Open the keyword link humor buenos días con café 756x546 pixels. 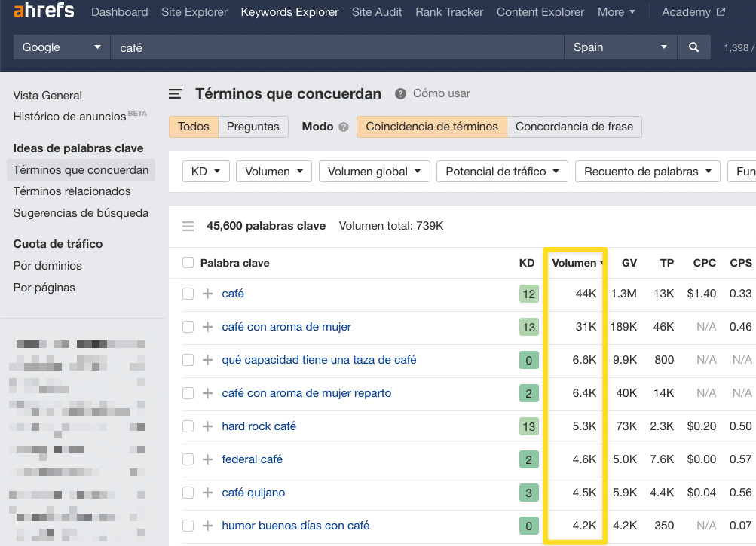click(295, 526)
